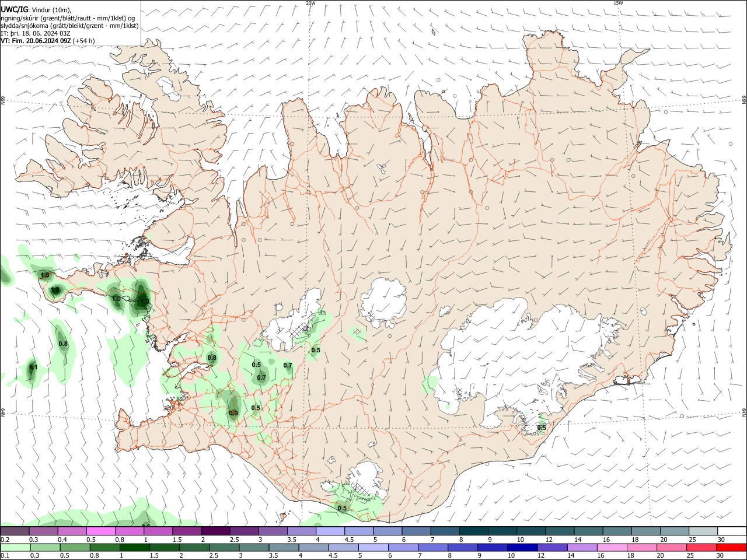Click the 0.8 value over the western sea
This screenshot has width=747, height=560.
(63, 344)
